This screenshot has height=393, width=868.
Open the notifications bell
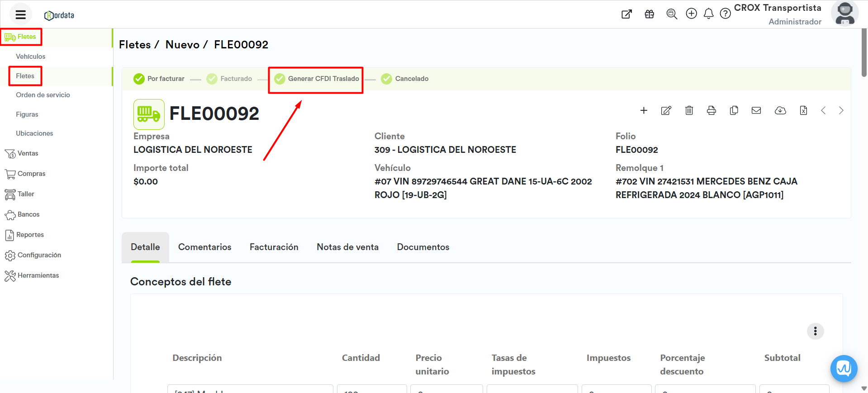coord(709,14)
